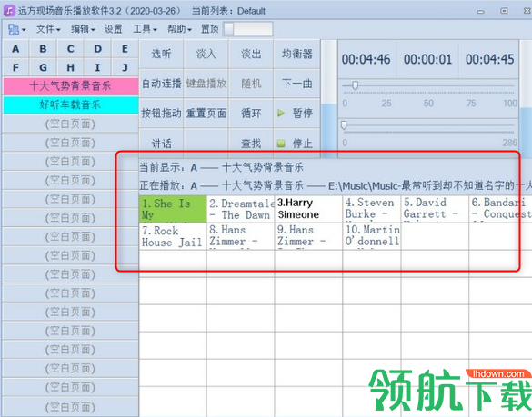Play track 3. Harry Simeone
The height and width of the screenshot is (417, 532).
(309, 209)
